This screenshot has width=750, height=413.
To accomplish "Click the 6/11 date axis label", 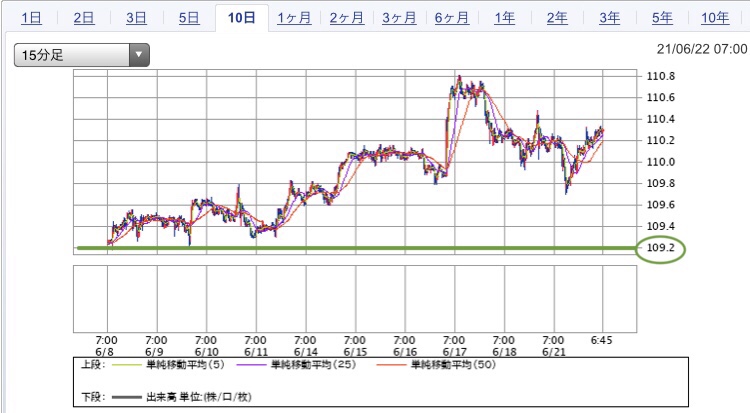I will (x=256, y=352).
